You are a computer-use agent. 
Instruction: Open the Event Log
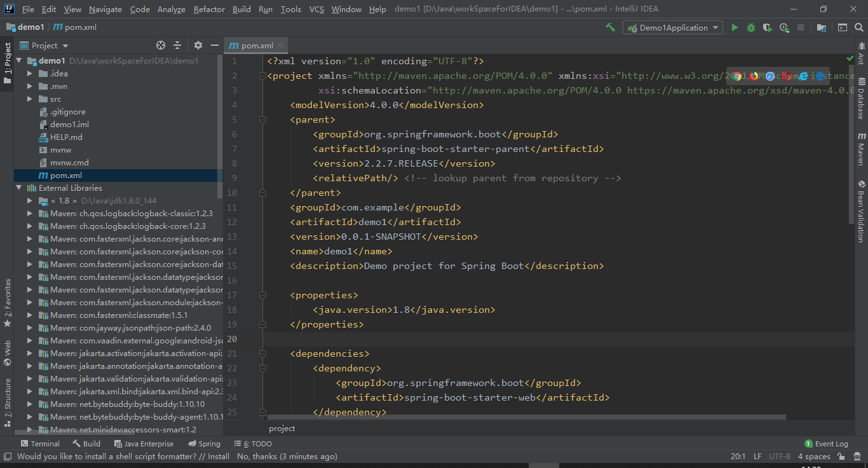point(827,443)
